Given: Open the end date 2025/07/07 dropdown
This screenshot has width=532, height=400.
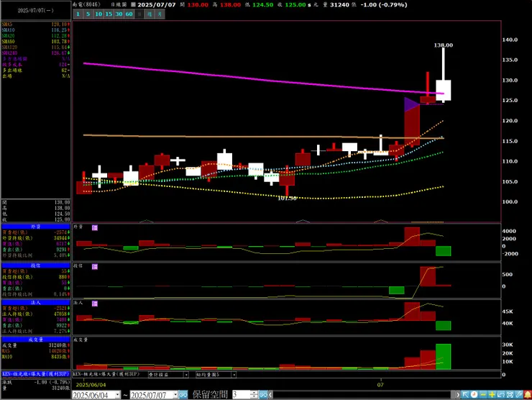Looking at the screenshot, I should click(x=175, y=395).
